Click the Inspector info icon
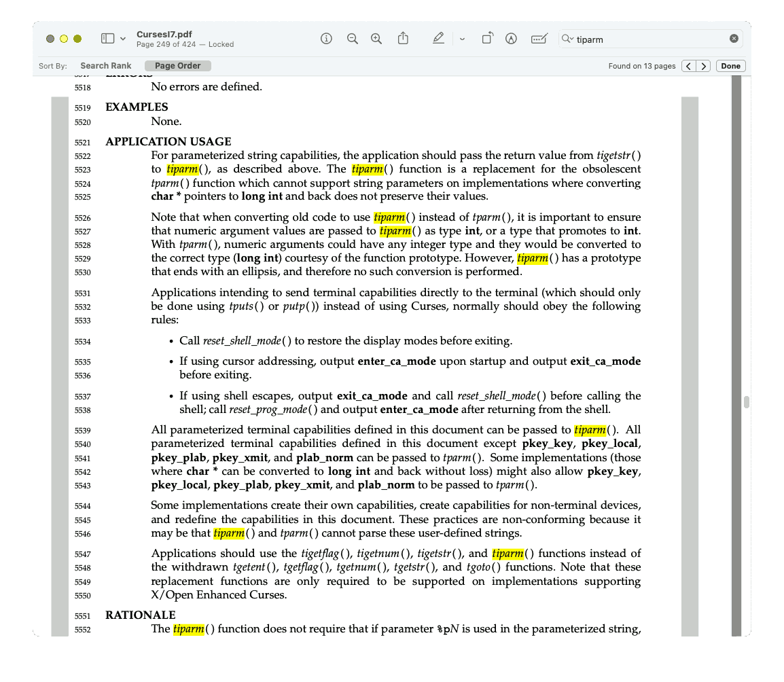Viewport: 784px width, 682px height. (x=326, y=39)
